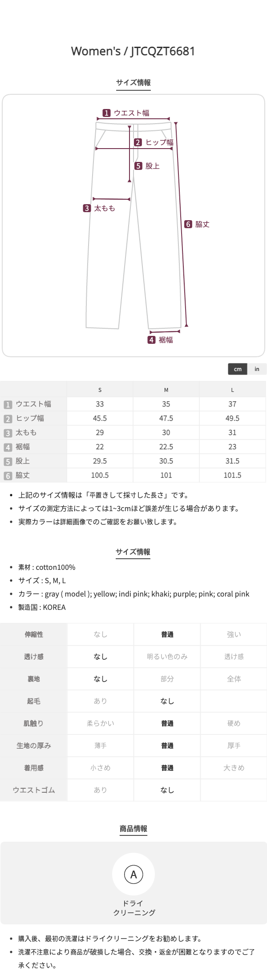
Task: Switch size units to inches
Action: (257, 369)
